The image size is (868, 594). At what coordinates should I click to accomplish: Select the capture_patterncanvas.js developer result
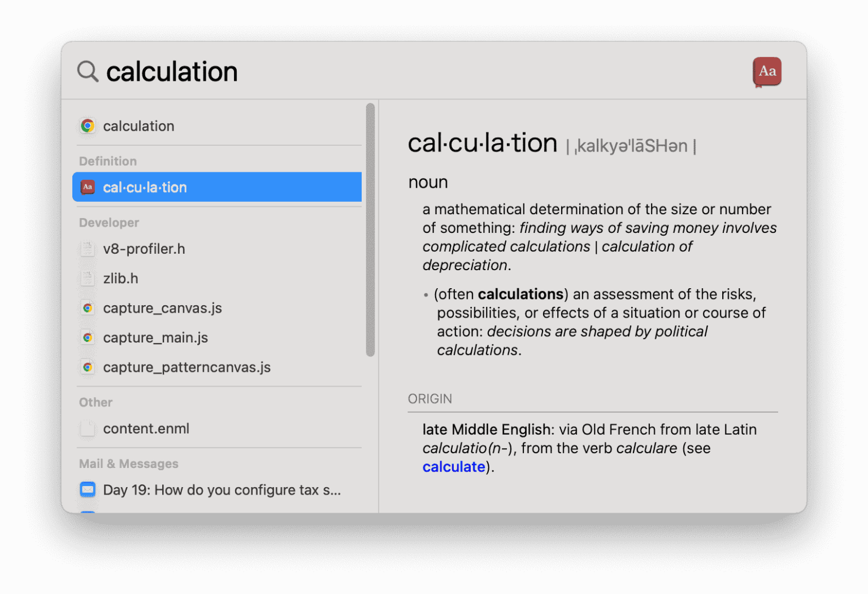click(186, 367)
